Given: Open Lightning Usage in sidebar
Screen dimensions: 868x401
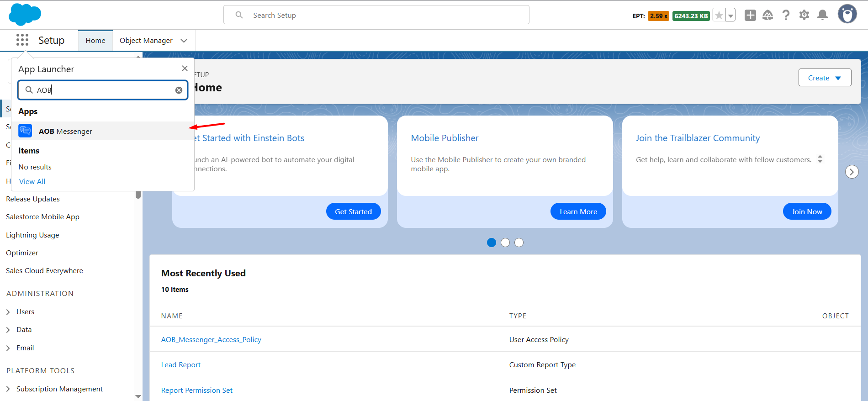Looking at the screenshot, I should coord(32,235).
